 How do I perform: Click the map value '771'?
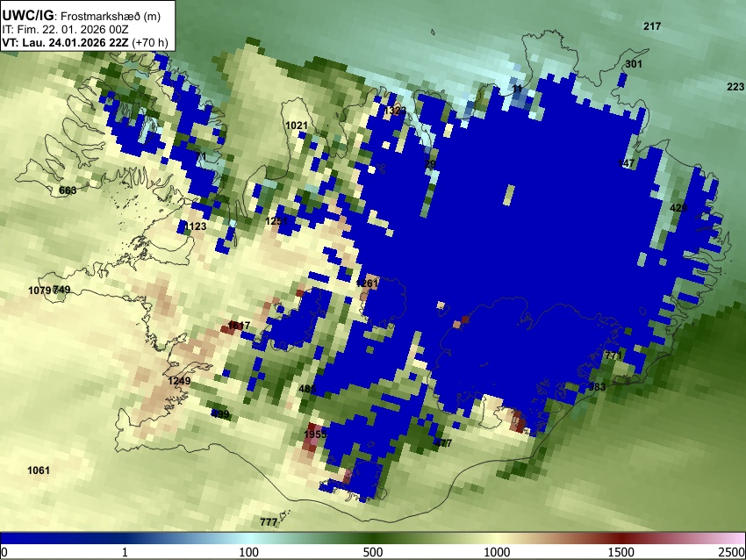613,355
